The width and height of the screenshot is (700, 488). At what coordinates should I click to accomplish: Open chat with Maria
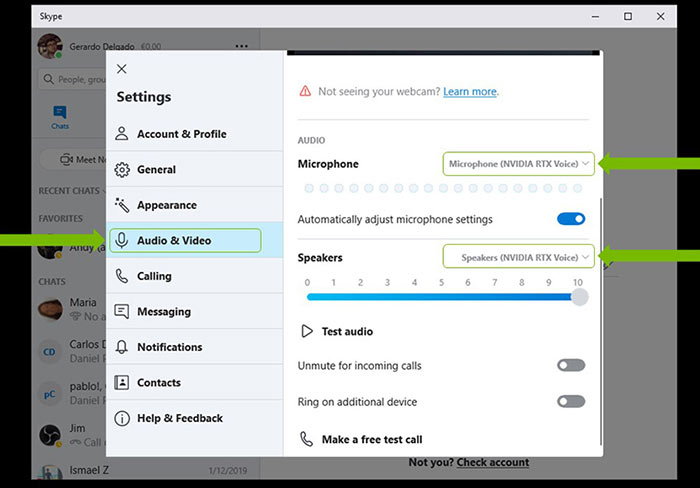coord(72,309)
